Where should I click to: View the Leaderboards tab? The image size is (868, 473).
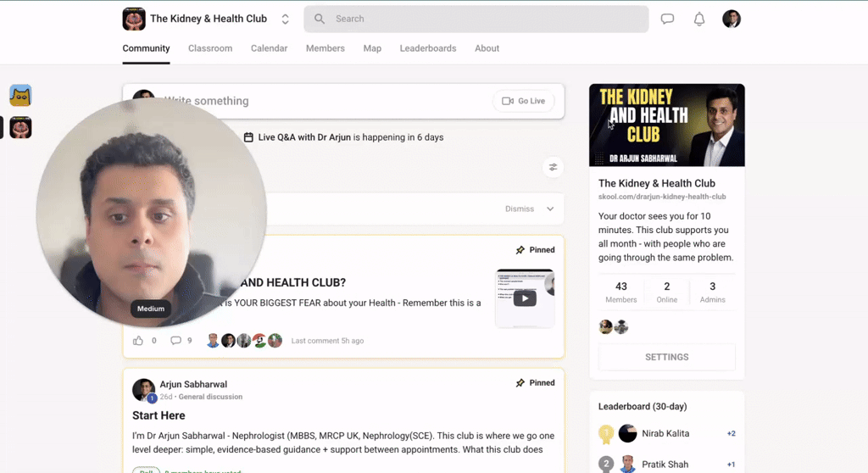pos(428,48)
